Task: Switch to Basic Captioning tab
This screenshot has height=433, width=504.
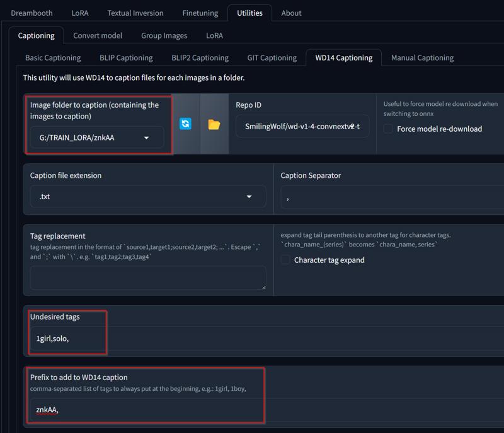Action: pyautogui.click(x=53, y=58)
